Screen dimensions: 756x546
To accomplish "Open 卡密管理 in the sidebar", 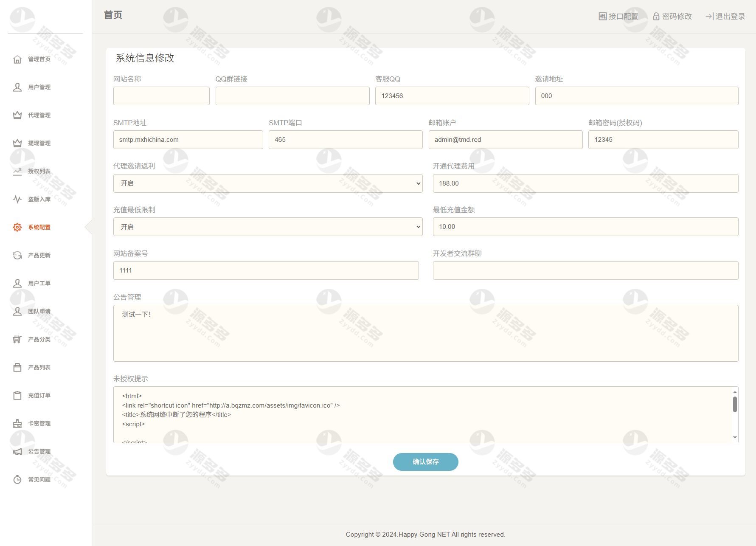I will [x=39, y=423].
